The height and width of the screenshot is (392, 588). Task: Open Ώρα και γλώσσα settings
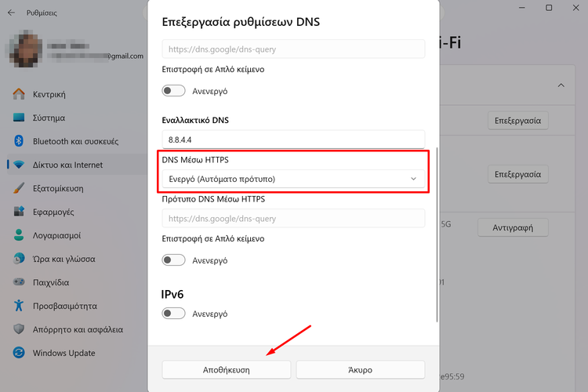coord(64,259)
